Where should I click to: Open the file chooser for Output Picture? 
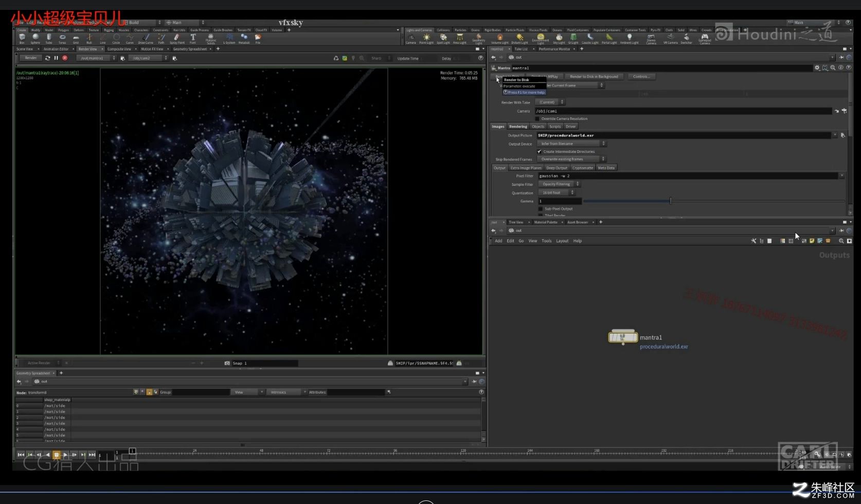(x=842, y=135)
